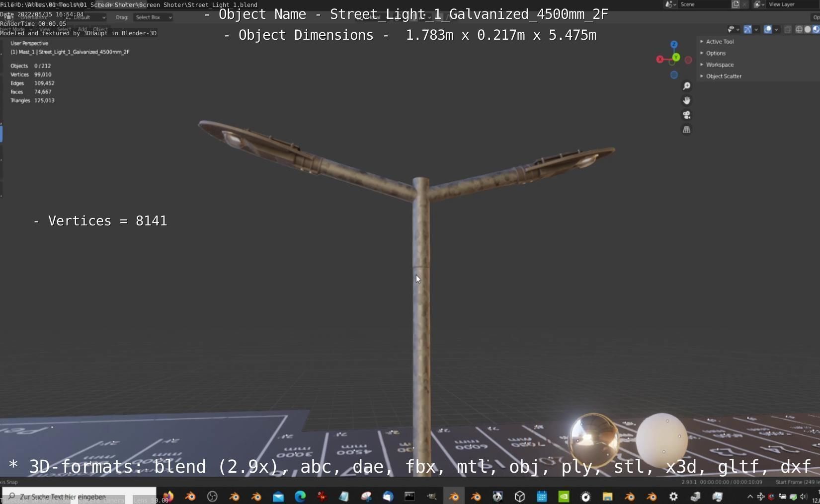
Task: Select material preview viewport shading
Action: tap(816, 29)
